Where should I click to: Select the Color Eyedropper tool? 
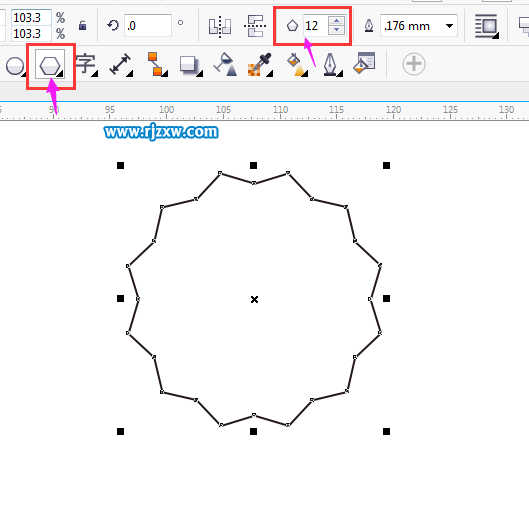coord(259,64)
